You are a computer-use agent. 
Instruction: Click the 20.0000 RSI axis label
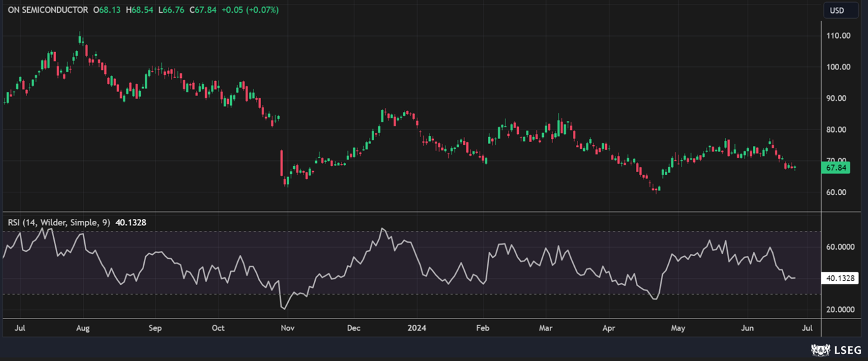click(840, 310)
